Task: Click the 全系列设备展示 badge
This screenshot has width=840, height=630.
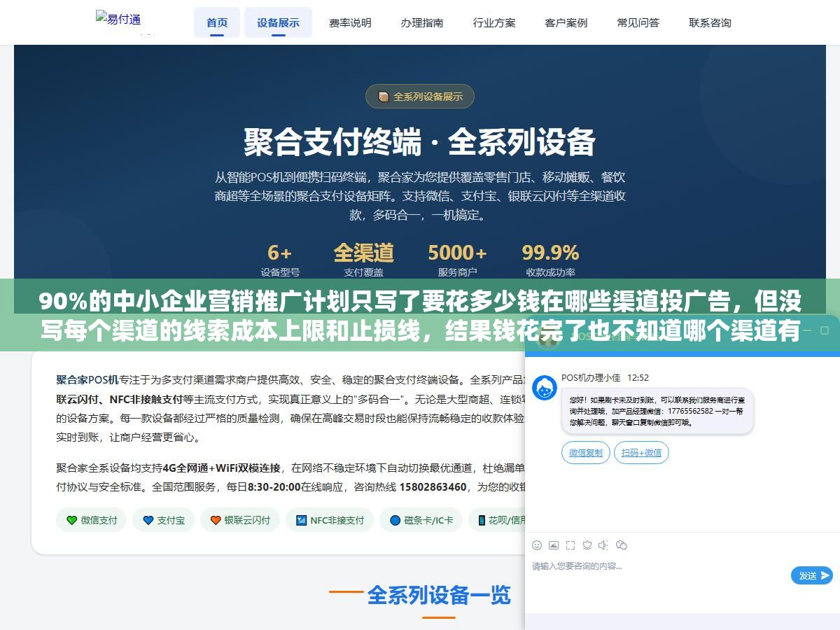Action: (x=420, y=97)
